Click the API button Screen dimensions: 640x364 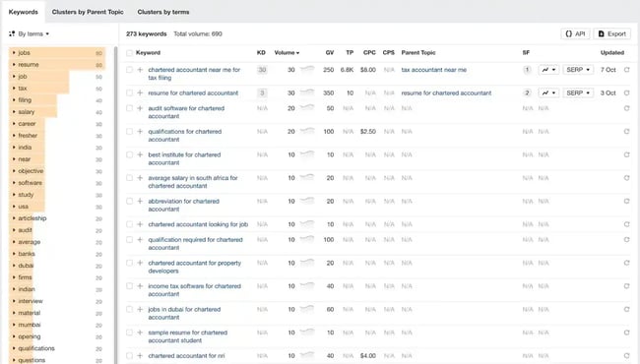coord(576,33)
